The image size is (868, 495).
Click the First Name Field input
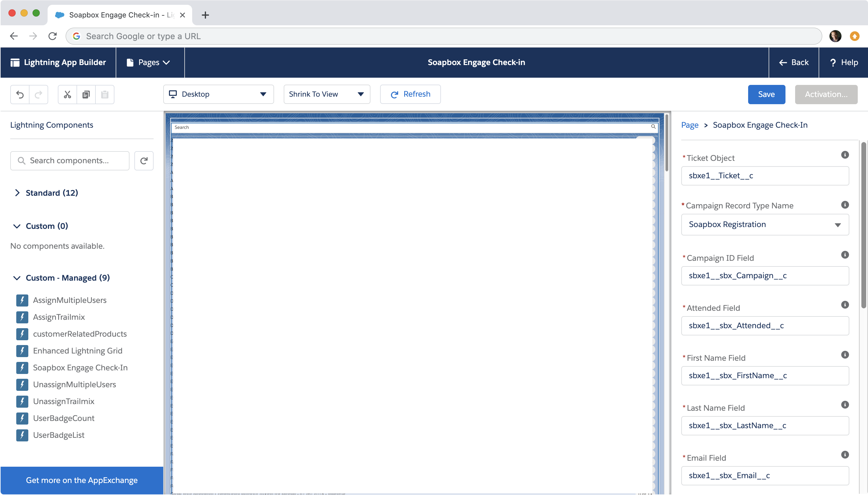[765, 375]
